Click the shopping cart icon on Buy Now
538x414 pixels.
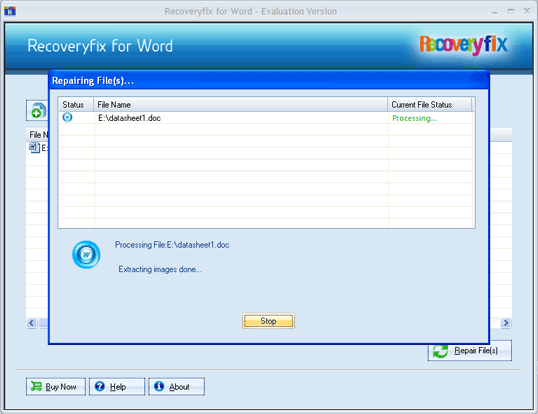pyautogui.click(x=36, y=386)
